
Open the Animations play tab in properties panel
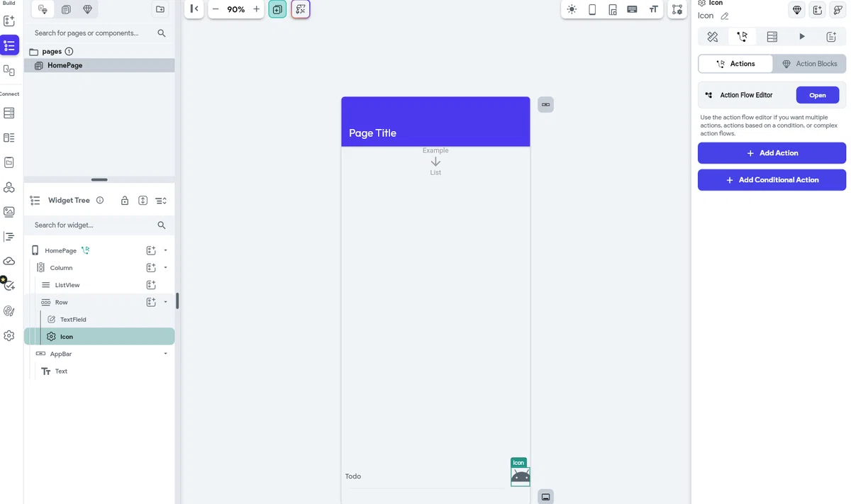pos(802,36)
